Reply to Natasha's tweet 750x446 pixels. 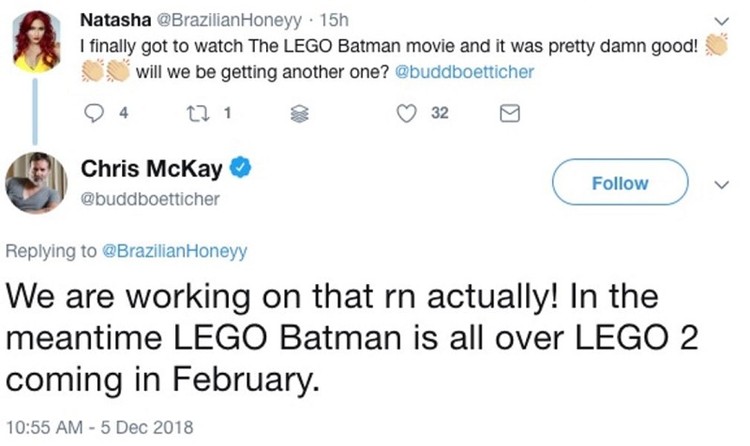click(97, 113)
